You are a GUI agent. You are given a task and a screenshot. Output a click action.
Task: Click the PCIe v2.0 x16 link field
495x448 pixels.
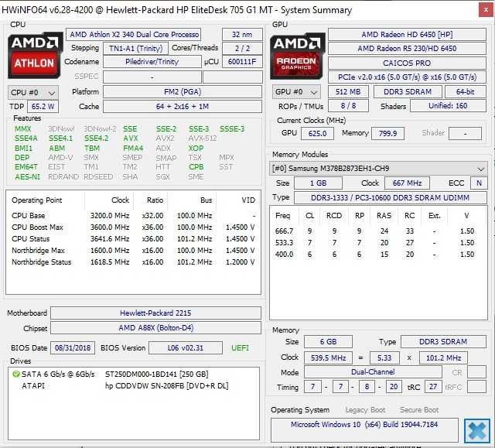pos(407,77)
